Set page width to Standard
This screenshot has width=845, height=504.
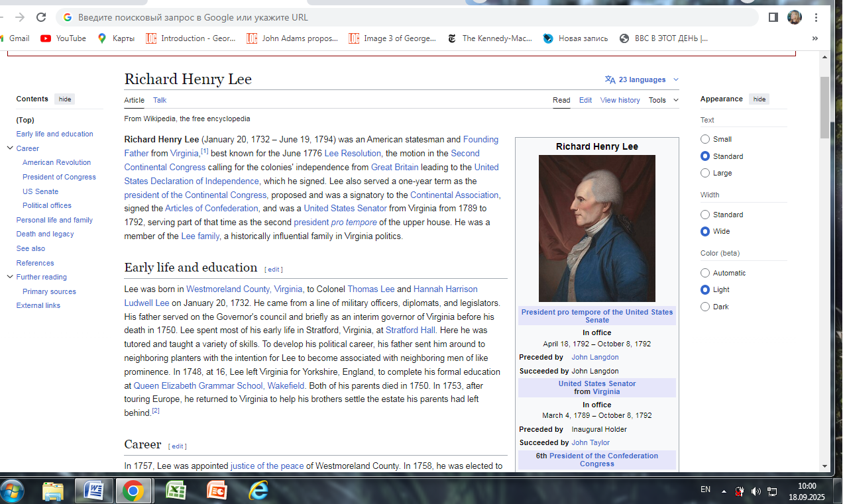[x=705, y=215]
